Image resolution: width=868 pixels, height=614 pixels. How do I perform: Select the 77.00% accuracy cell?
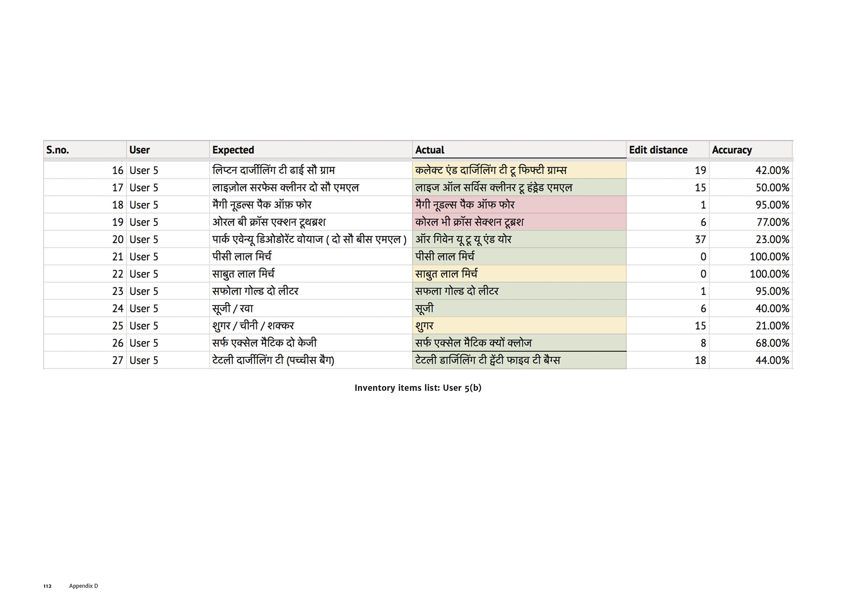pyautogui.click(x=773, y=222)
